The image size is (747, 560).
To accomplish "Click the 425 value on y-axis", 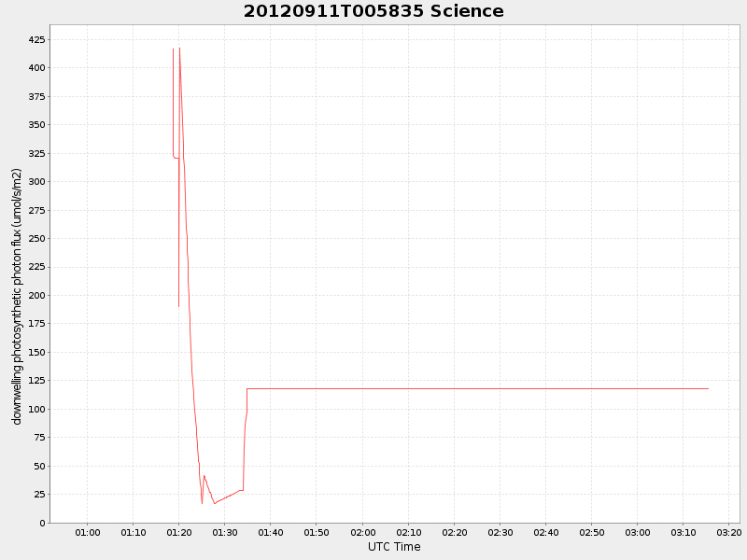I will pos(36,39).
